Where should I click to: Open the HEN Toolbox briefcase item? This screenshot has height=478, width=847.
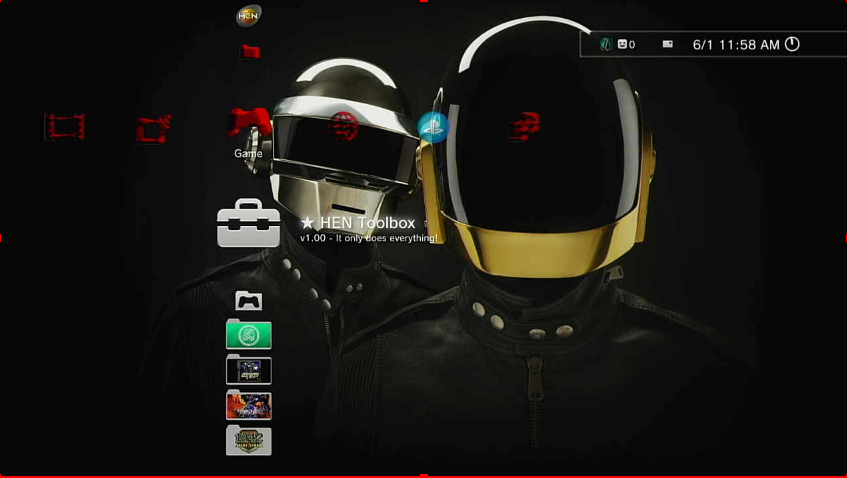click(248, 223)
